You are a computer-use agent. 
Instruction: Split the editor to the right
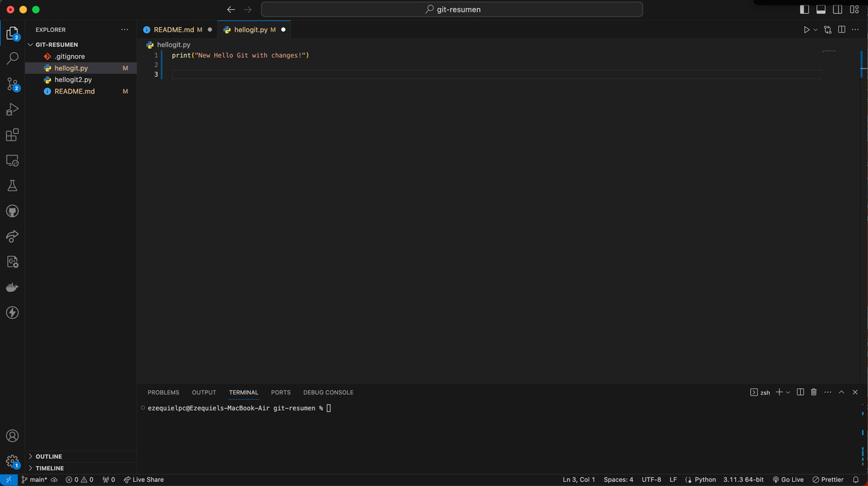pyautogui.click(x=842, y=30)
